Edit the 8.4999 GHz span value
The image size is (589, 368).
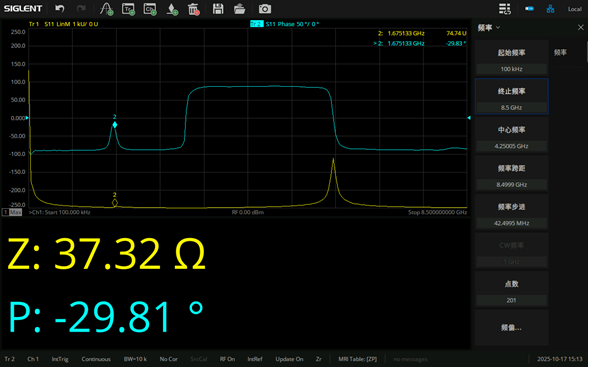pos(511,185)
